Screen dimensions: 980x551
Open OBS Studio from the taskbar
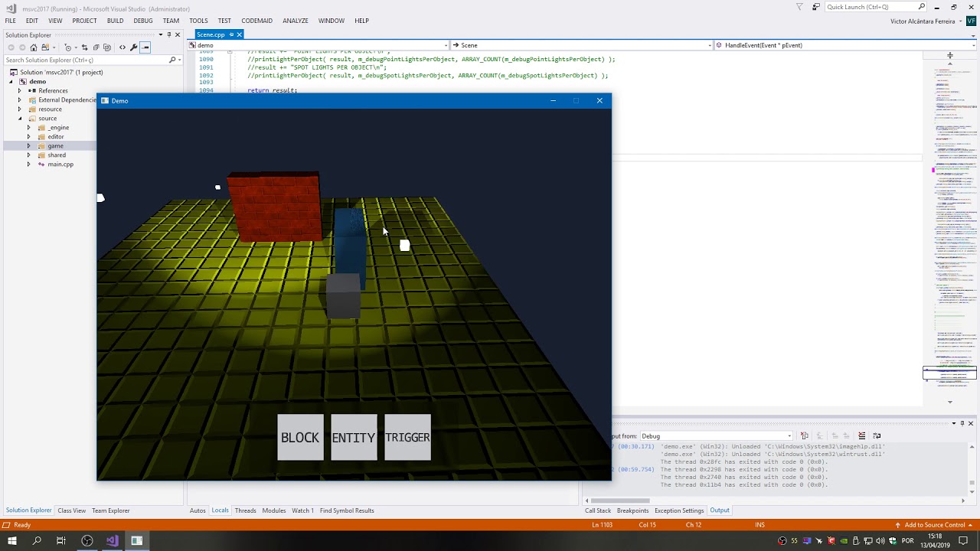pyautogui.click(x=87, y=541)
